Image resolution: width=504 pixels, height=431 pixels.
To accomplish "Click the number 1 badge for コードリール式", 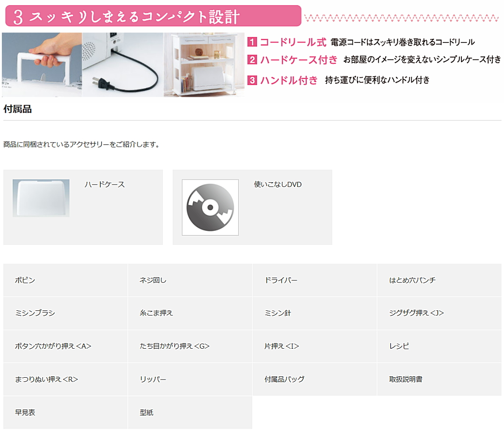I will tap(252, 42).
